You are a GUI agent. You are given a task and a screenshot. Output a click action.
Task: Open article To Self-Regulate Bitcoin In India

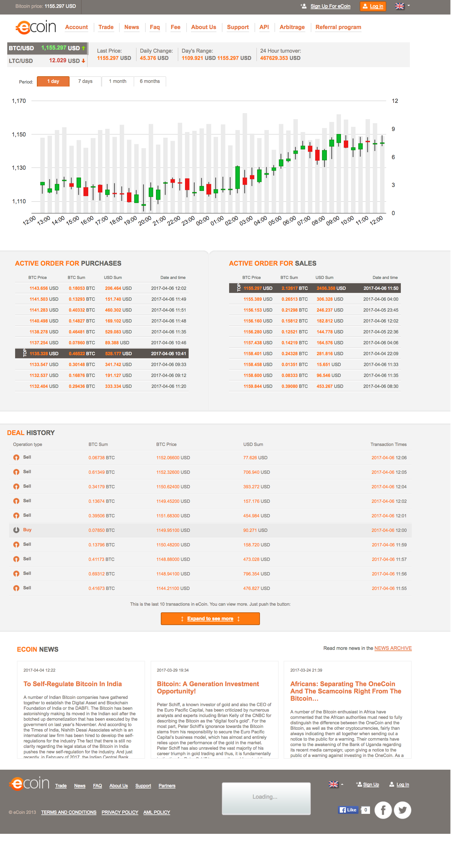click(72, 684)
